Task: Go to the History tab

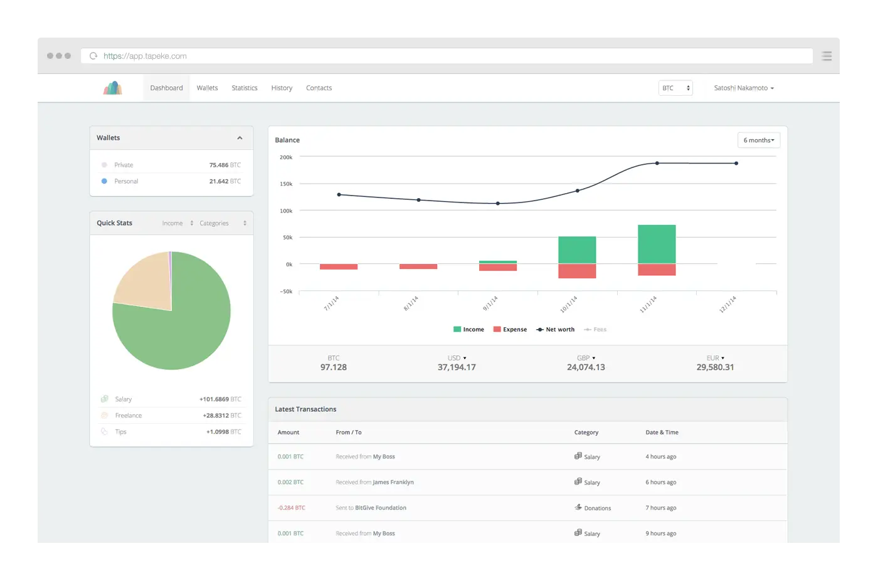Action: click(x=282, y=88)
